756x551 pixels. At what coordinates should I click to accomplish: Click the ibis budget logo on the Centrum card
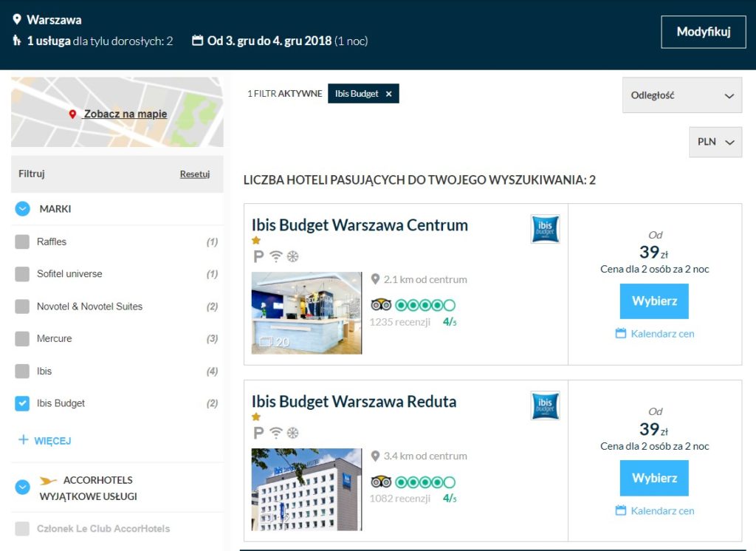click(545, 229)
